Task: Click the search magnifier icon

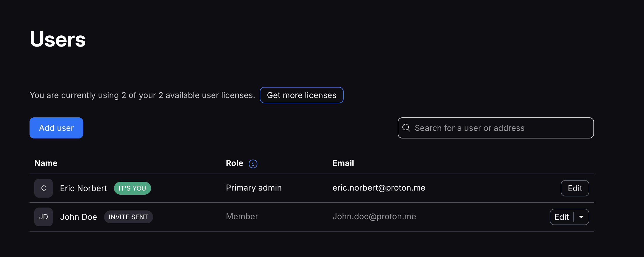Action: 406,128
